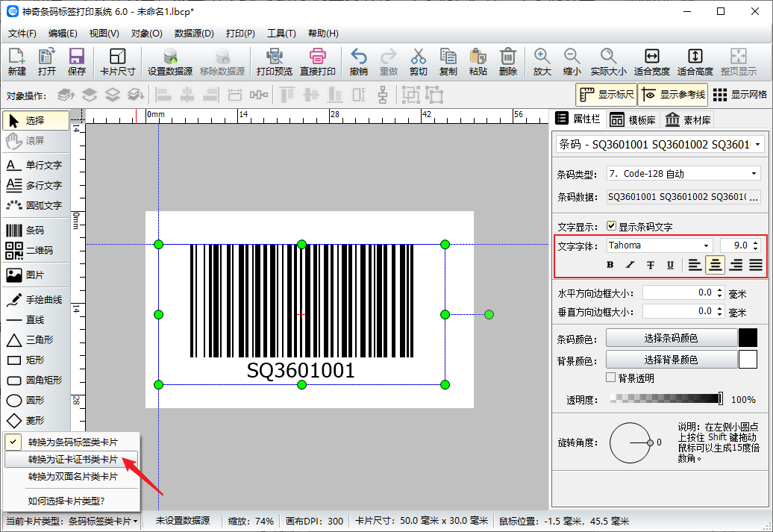This screenshot has width=773, height=532.
Task: Select the 菱形 diamond shape tool
Action: pyautogui.click(x=36, y=421)
